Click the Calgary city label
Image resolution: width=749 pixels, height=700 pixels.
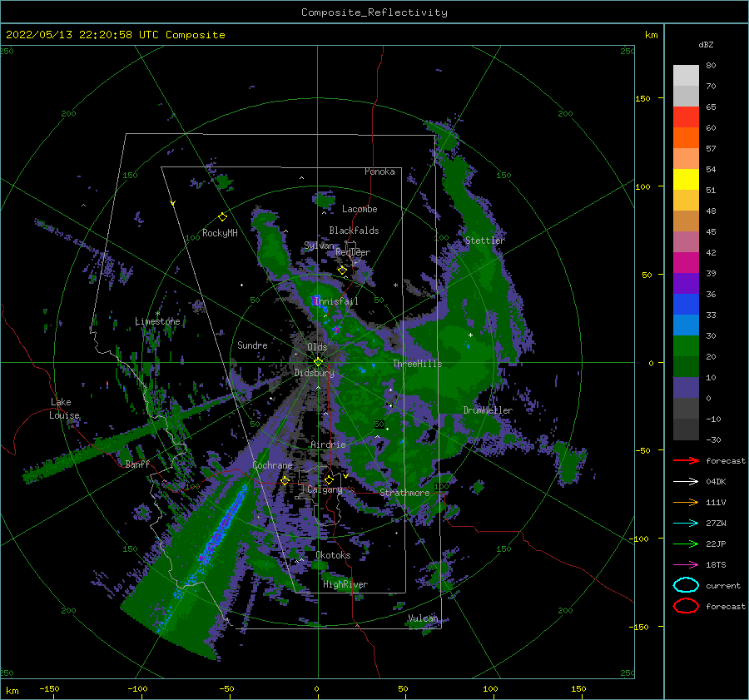[x=325, y=489]
